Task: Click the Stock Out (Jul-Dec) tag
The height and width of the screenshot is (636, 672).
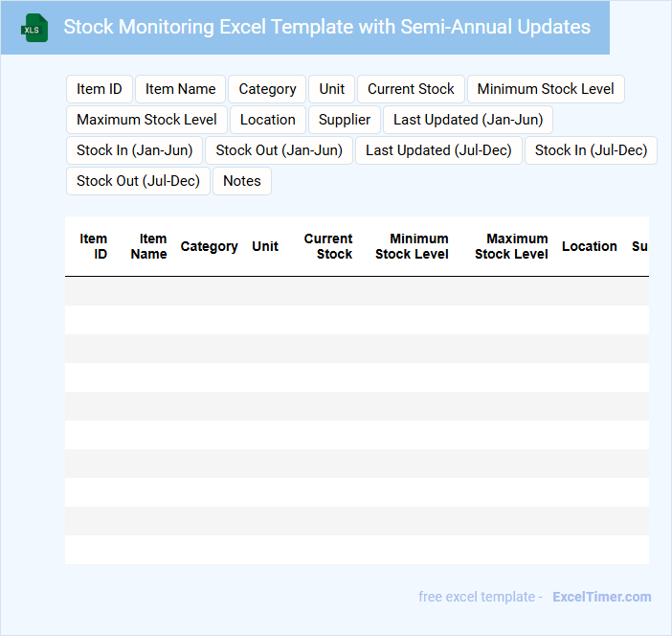Action: (138, 181)
